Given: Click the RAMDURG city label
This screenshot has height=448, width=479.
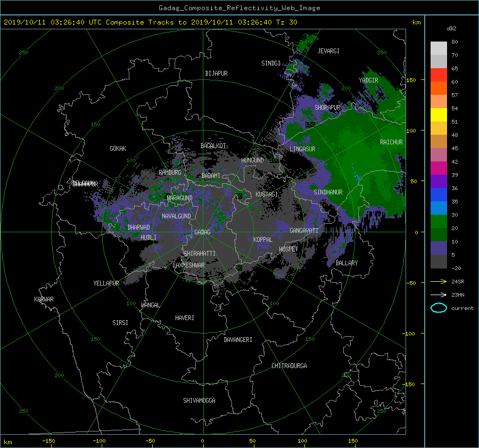Looking at the screenshot, I should [170, 173].
